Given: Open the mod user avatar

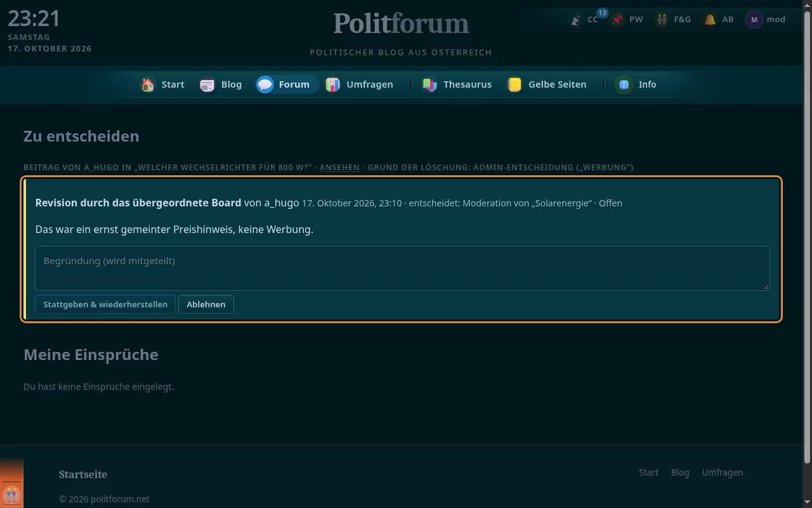Looking at the screenshot, I should click(x=754, y=20).
